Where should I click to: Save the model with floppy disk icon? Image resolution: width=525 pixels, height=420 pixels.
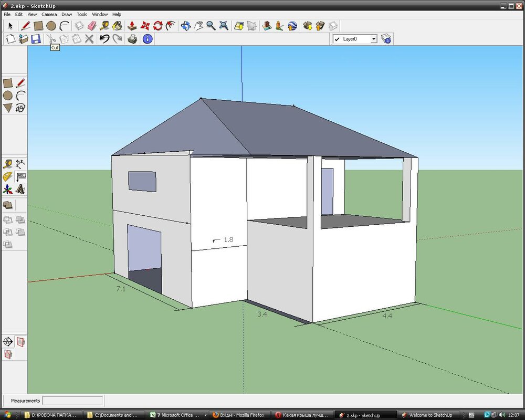click(x=36, y=39)
